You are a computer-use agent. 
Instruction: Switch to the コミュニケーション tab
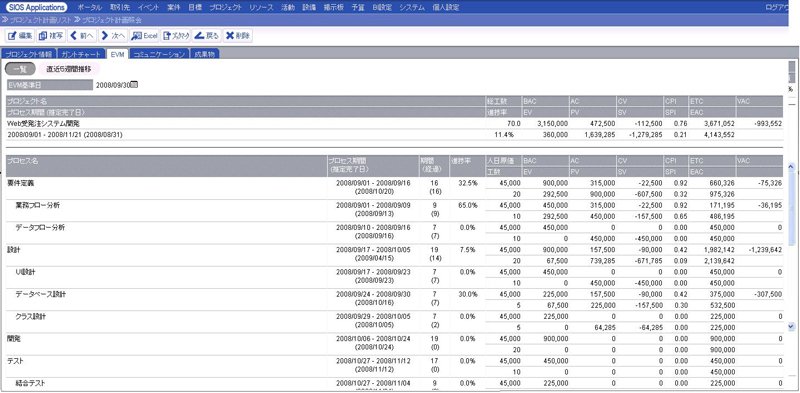coord(159,54)
